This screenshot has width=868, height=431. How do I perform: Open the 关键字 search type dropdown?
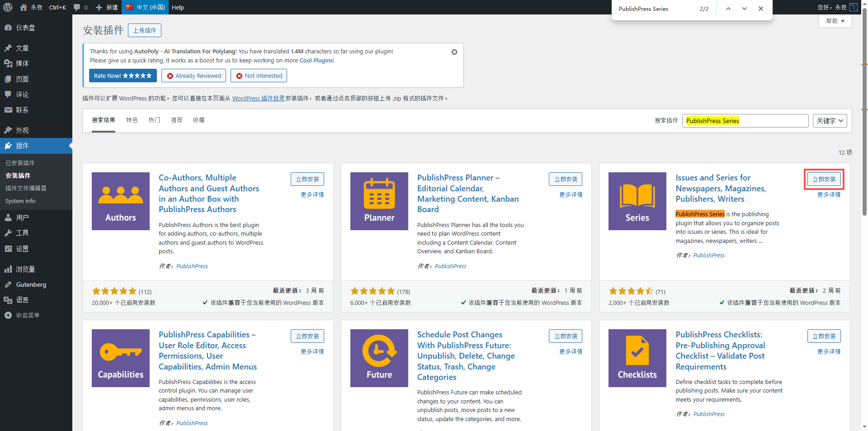tap(830, 121)
